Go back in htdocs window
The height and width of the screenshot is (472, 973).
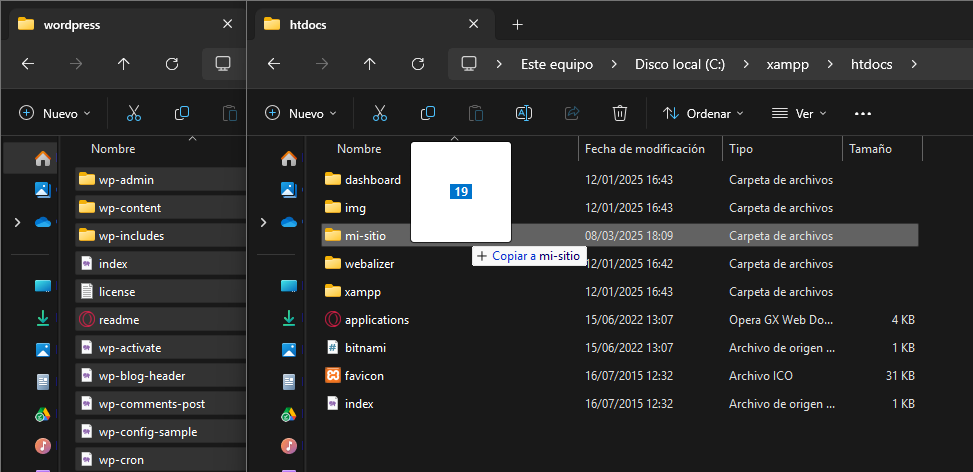[274, 64]
